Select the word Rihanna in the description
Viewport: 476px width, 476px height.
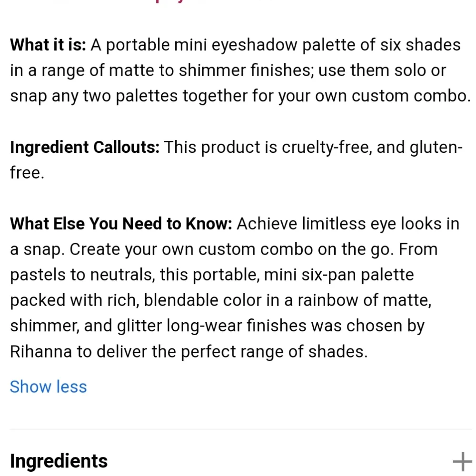[x=41, y=351]
